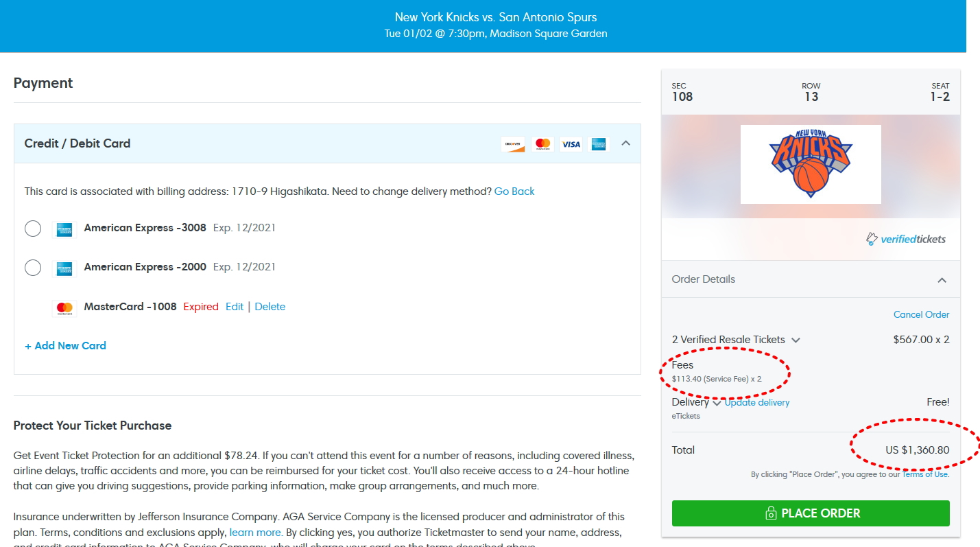Viewport: 980px width, 547px height.
Task: Click the $567.00 x 2 price
Action: click(x=921, y=339)
